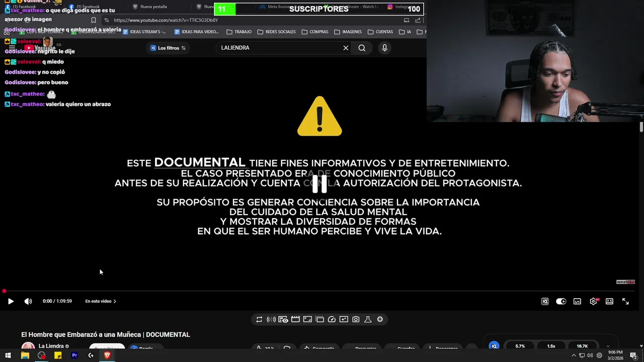Click the video filters toolbar icon
The width and height of the screenshot is (644, 362).
[x=344, y=319]
